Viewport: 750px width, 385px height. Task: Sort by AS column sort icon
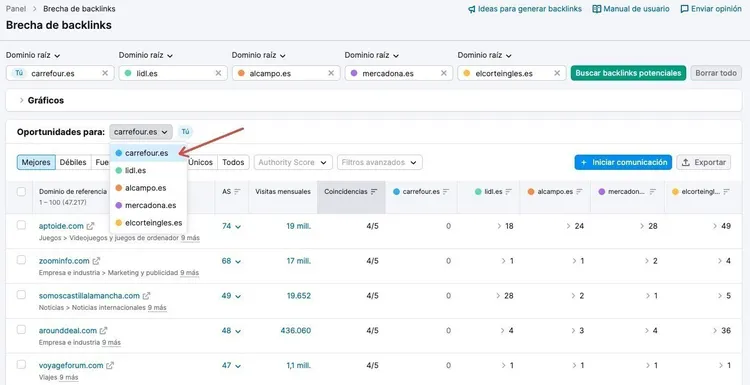tap(237, 191)
